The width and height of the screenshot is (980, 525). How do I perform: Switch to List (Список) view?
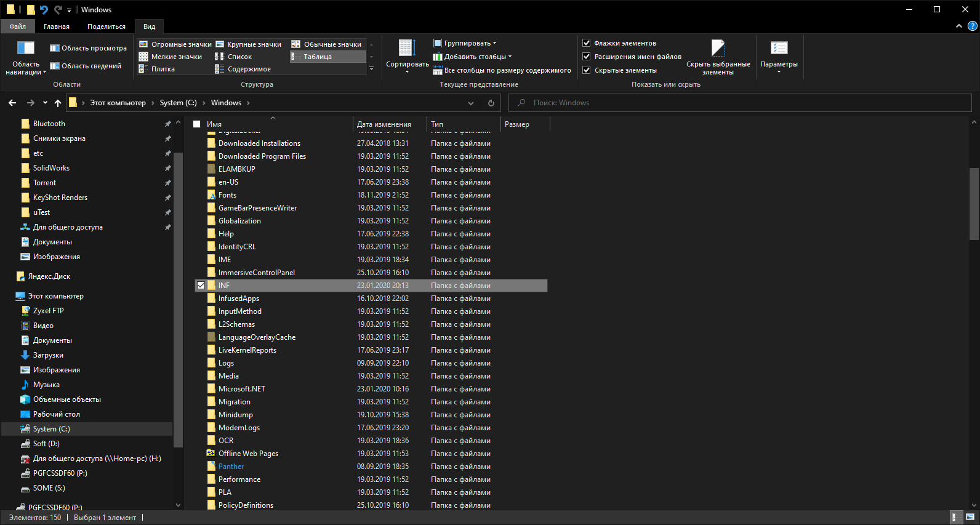click(234, 57)
